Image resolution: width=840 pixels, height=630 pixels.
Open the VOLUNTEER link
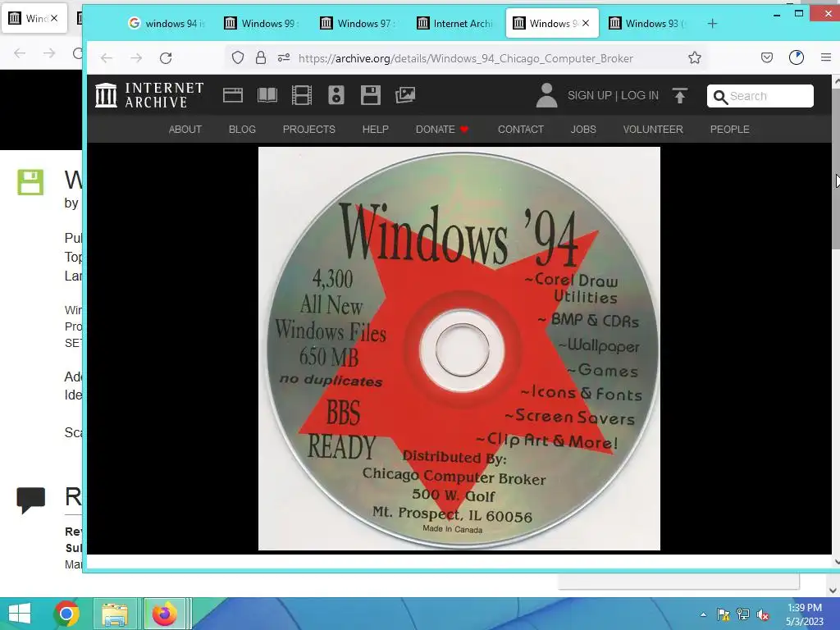pyautogui.click(x=653, y=129)
